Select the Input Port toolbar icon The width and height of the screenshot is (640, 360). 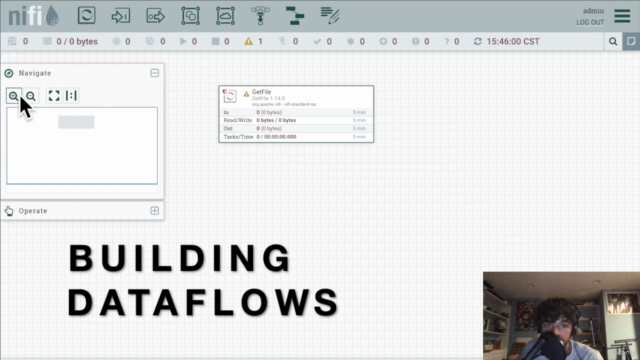pyautogui.click(x=121, y=16)
